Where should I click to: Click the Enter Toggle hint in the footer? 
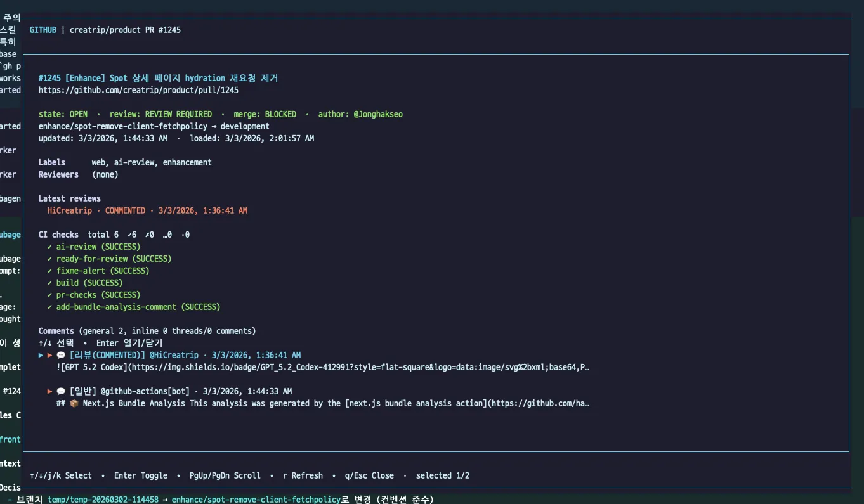point(140,475)
